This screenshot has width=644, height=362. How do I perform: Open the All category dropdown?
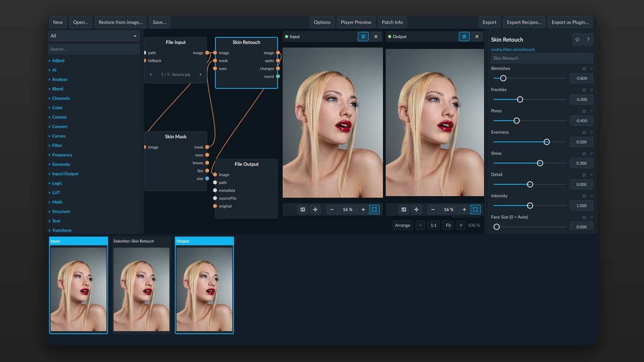(x=94, y=36)
